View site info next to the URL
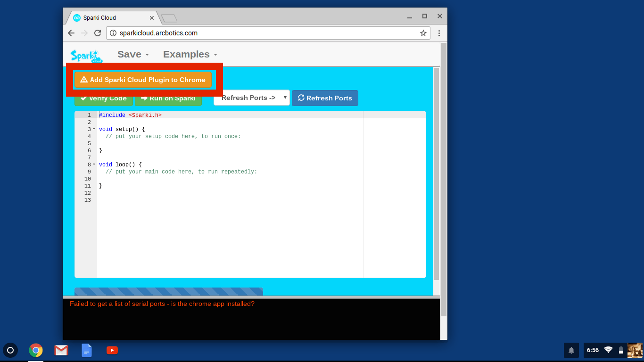Screen dimensions: 644x362 (x=113, y=33)
